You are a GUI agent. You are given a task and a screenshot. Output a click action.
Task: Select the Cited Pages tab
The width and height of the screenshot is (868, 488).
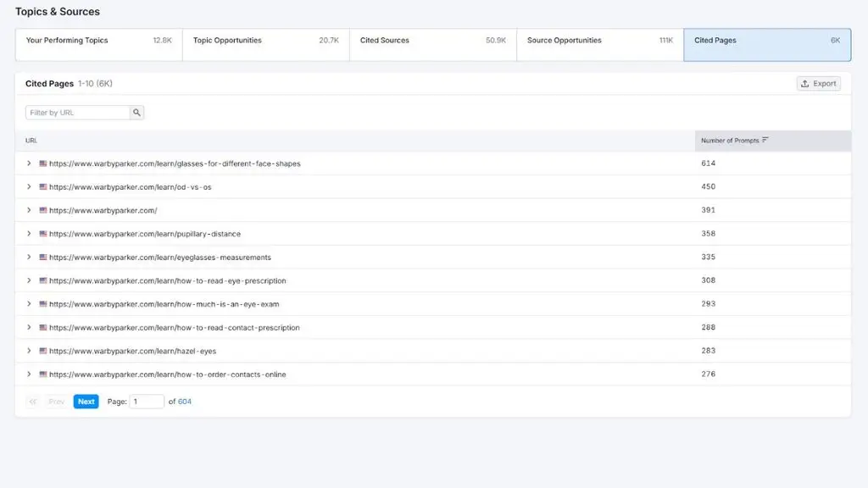[x=767, y=45]
